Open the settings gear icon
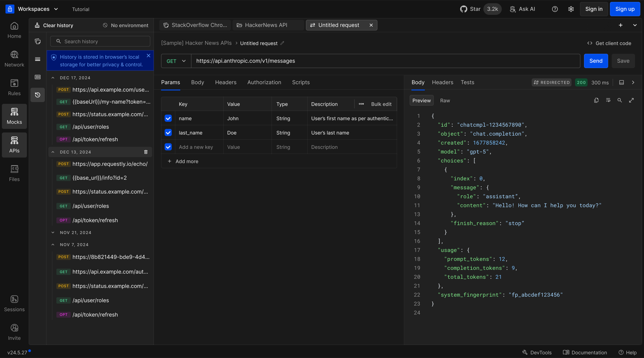 point(571,9)
